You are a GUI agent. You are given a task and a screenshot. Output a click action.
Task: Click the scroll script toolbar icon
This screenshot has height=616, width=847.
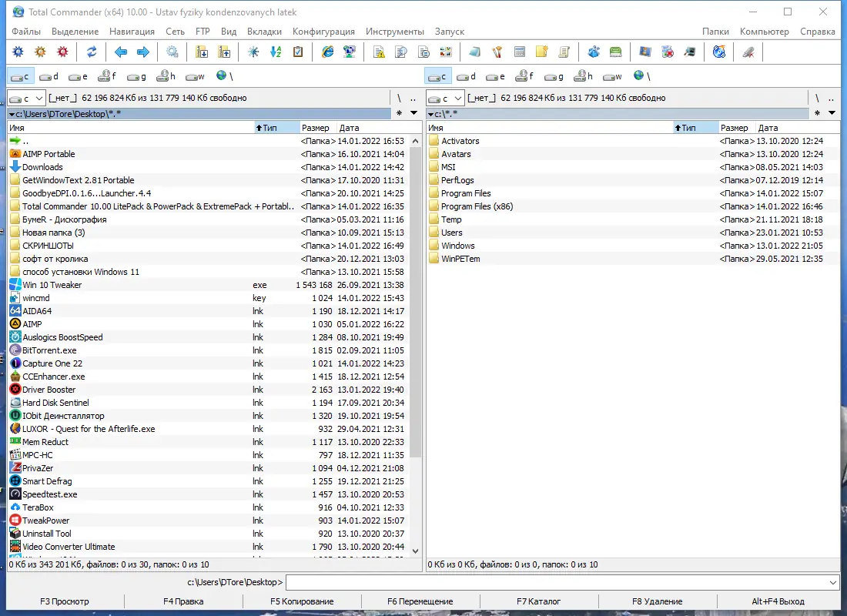(564, 52)
